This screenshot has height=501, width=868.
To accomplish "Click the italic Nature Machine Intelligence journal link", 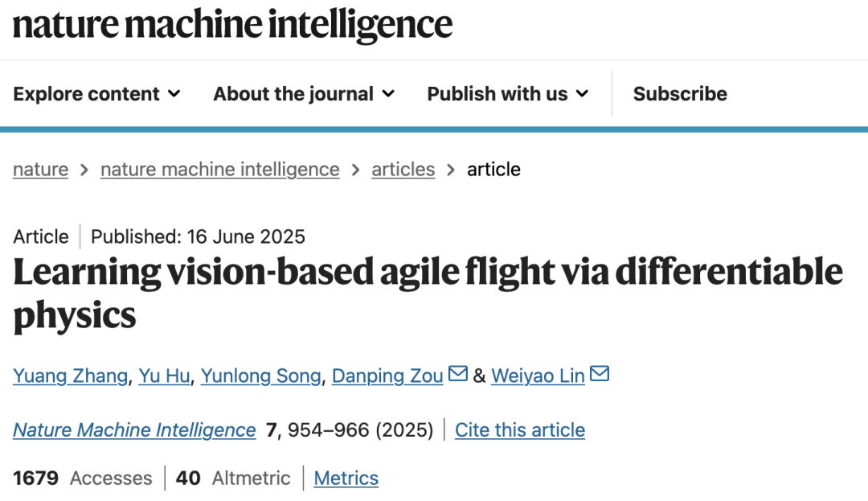I will [x=134, y=430].
